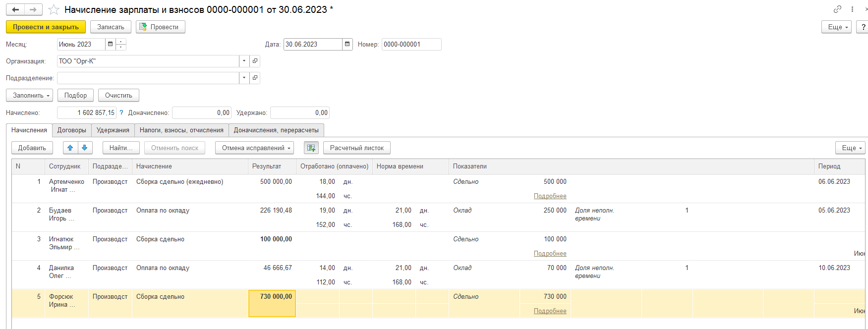Expand the Организация dropdown list
Image resolution: width=868 pixels, height=329 pixels.
tap(244, 61)
